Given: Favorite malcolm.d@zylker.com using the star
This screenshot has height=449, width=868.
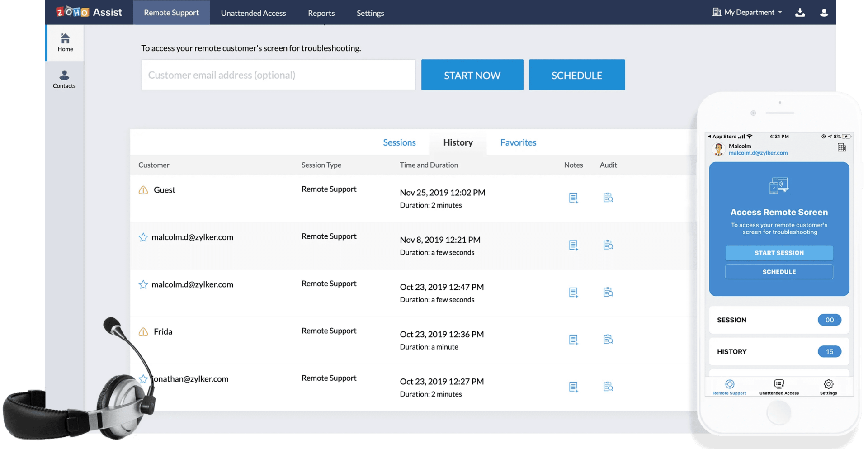Looking at the screenshot, I should pos(143,237).
